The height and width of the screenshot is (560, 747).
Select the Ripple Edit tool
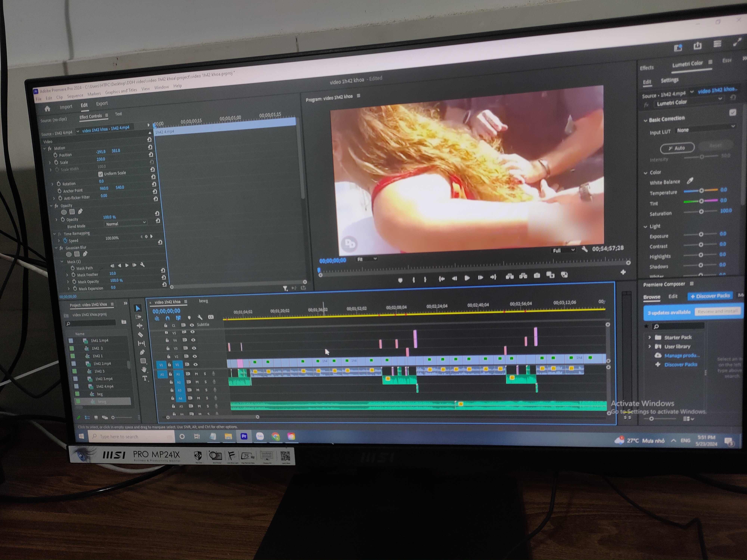(x=140, y=326)
